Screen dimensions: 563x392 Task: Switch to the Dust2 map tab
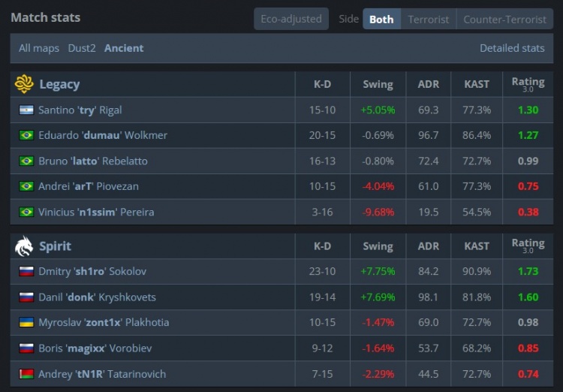click(82, 48)
